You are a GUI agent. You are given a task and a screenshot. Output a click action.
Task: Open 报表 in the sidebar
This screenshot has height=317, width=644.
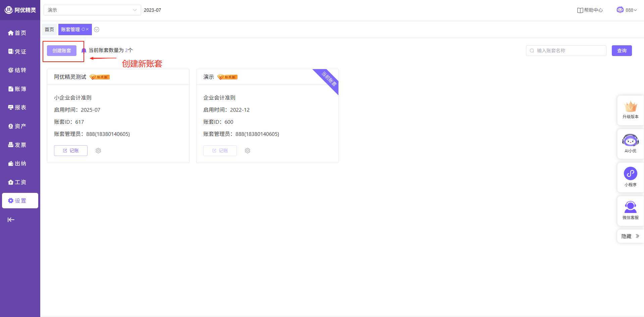coord(17,107)
